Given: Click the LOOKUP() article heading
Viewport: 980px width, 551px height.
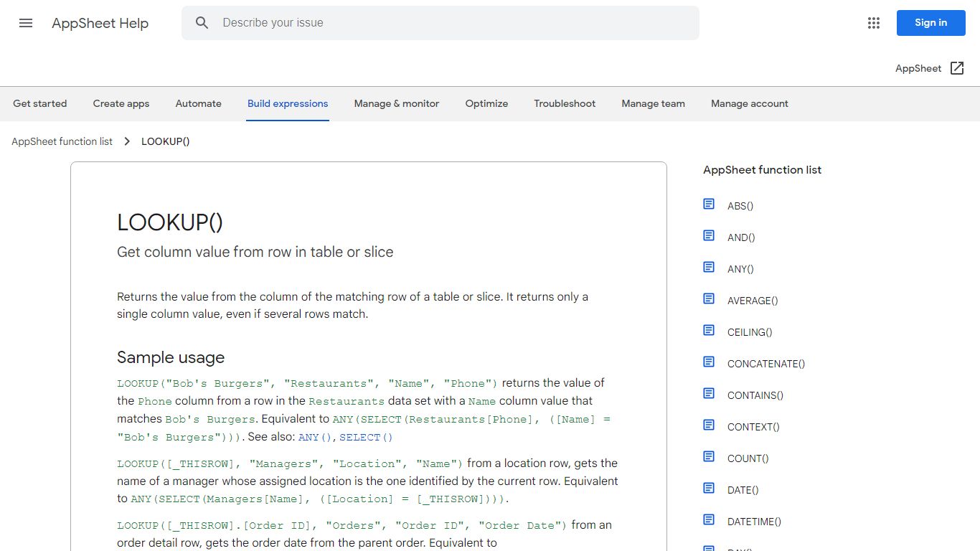Looking at the screenshot, I should pyautogui.click(x=170, y=222).
